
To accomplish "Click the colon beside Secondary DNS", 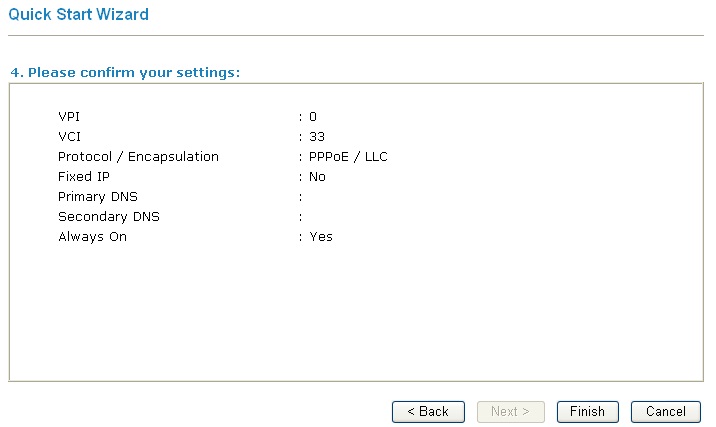I will 300,217.
